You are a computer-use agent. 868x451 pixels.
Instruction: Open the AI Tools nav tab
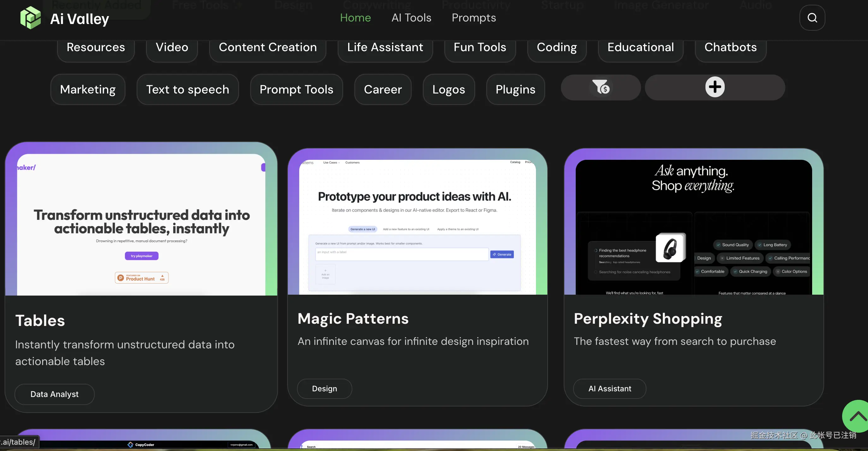click(x=411, y=17)
